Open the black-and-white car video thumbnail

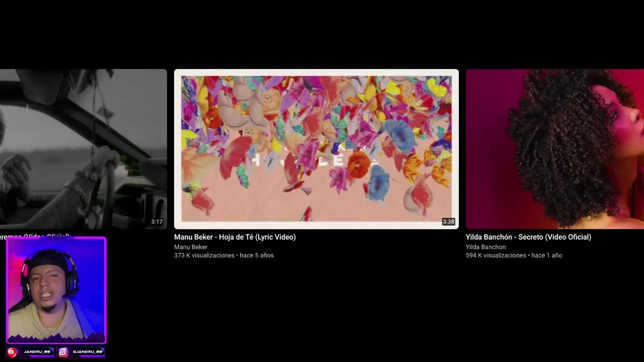point(84,149)
